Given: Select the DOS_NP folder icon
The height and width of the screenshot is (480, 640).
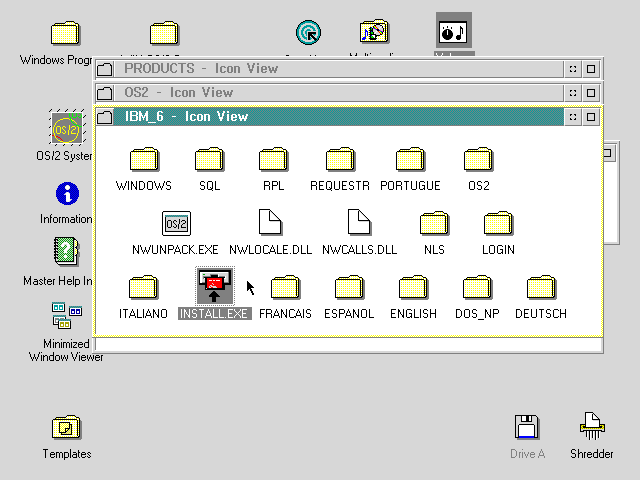Looking at the screenshot, I should pos(477,287).
